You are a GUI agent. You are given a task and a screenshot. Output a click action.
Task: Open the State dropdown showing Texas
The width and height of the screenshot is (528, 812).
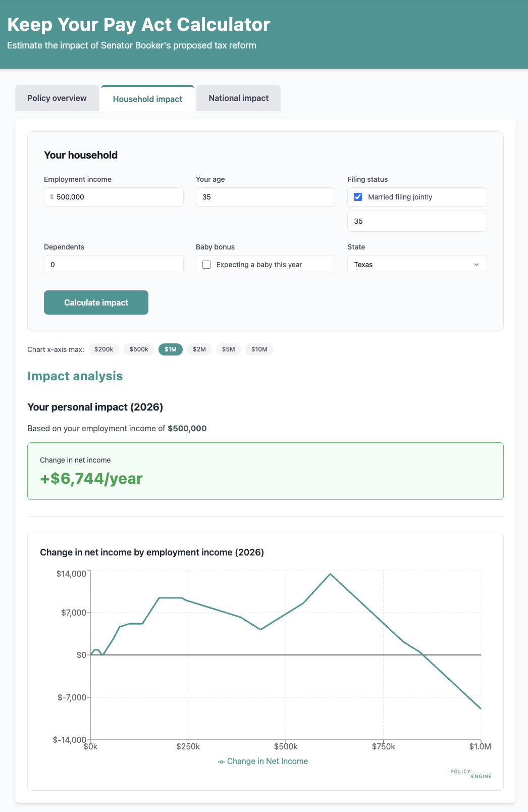(416, 265)
